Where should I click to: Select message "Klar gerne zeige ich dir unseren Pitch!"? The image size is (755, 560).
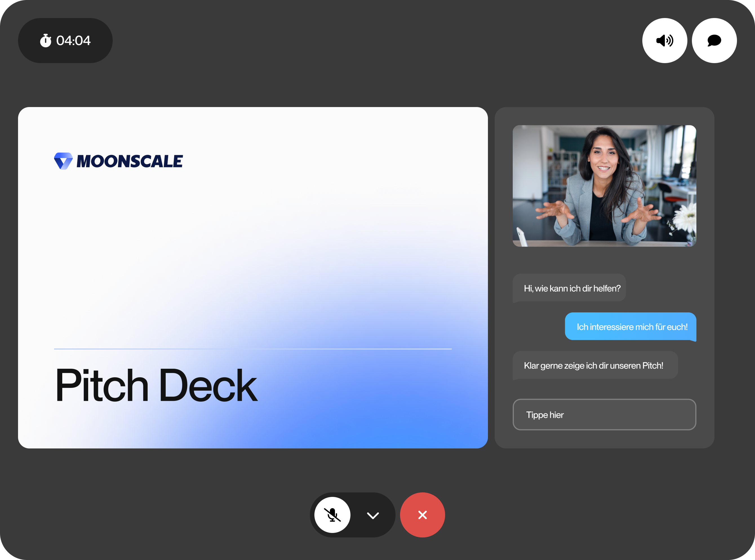(x=595, y=365)
